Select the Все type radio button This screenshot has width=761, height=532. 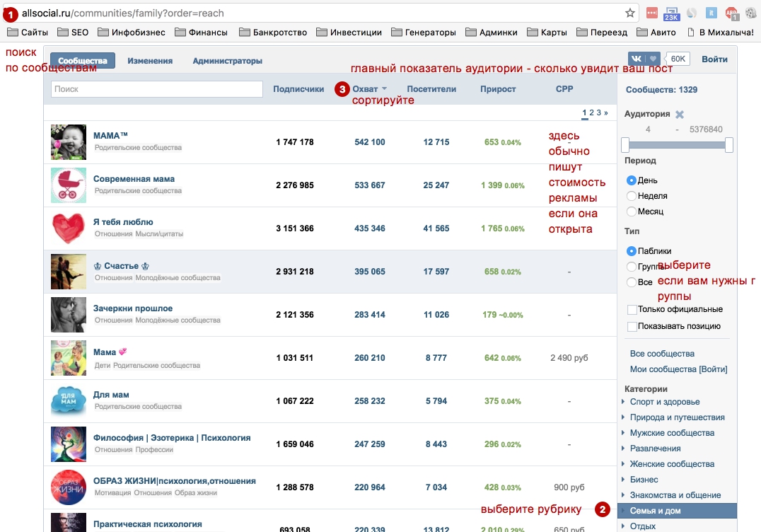point(631,282)
